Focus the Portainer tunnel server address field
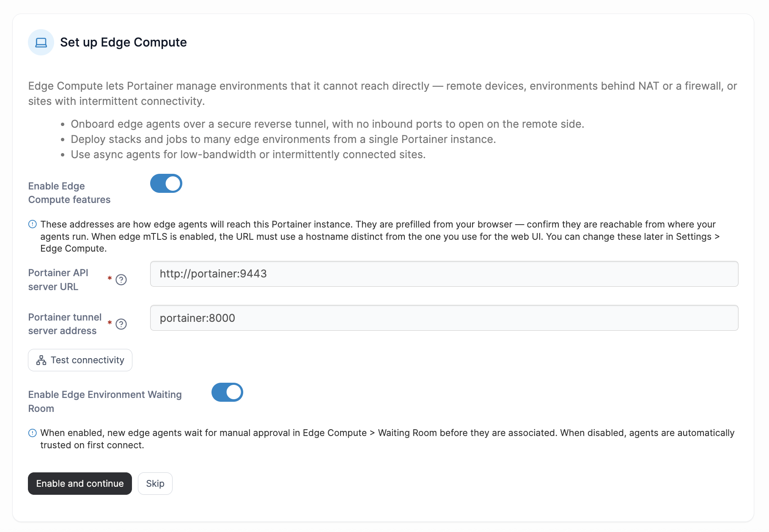Screen dimensions: 769x532 pyautogui.click(x=444, y=318)
